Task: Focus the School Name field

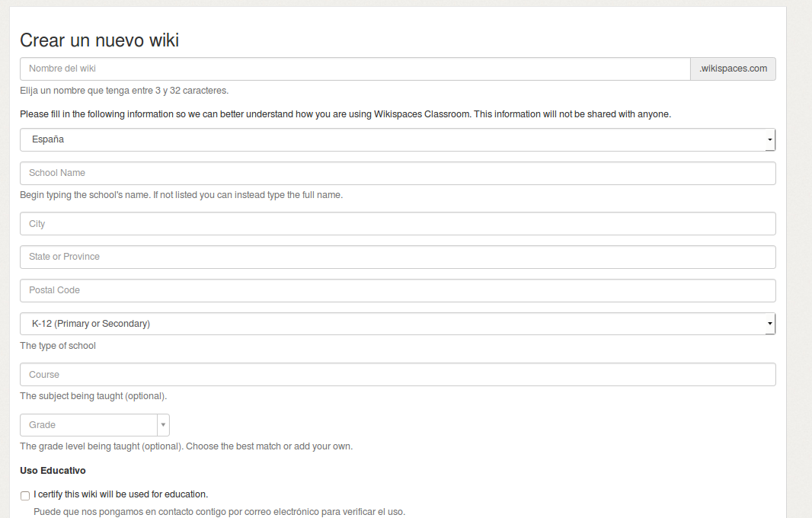Action: click(x=397, y=173)
